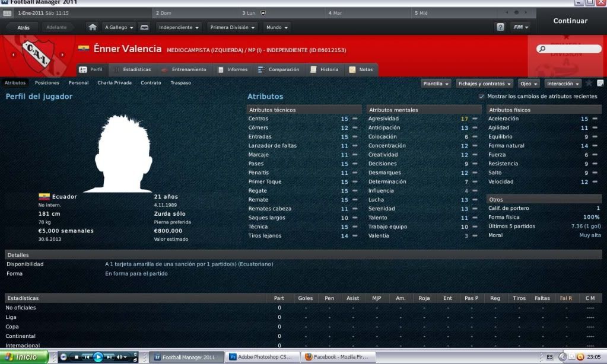Open the Informes tab

click(233, 69)
